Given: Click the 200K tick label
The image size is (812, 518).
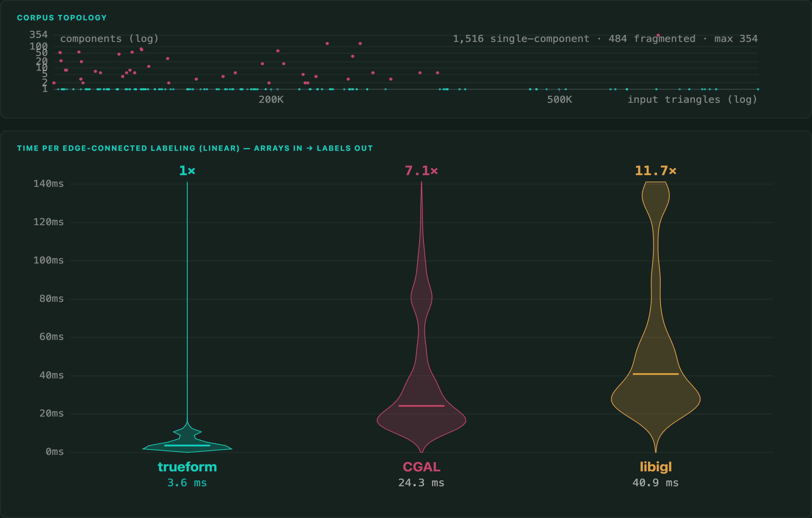Looking at the screenshot, I should (x=271, y=99).
